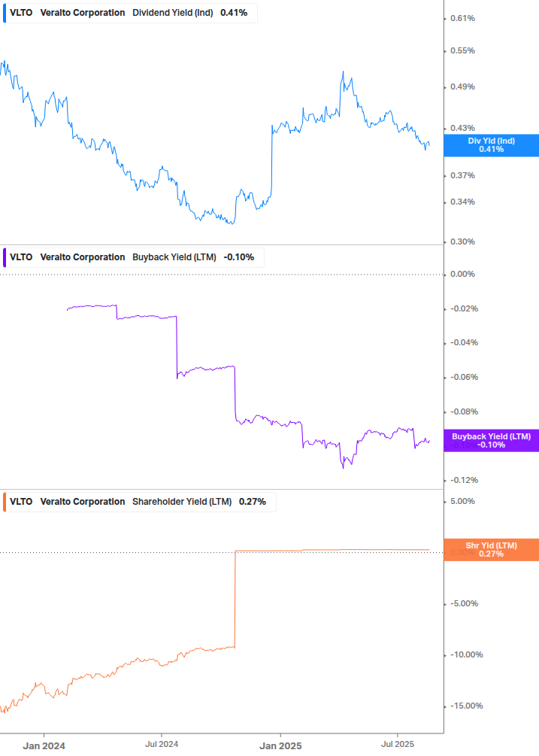Click the 0.41% value in Dividend Yield legend
The height and width of the screenshot is (756, 539).
click(x=234, y=13)
